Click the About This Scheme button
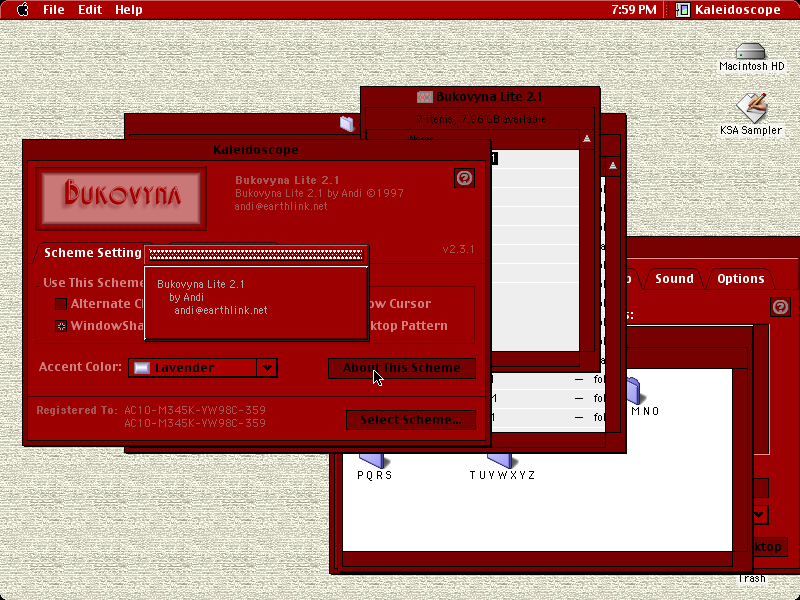 point(402,368)
